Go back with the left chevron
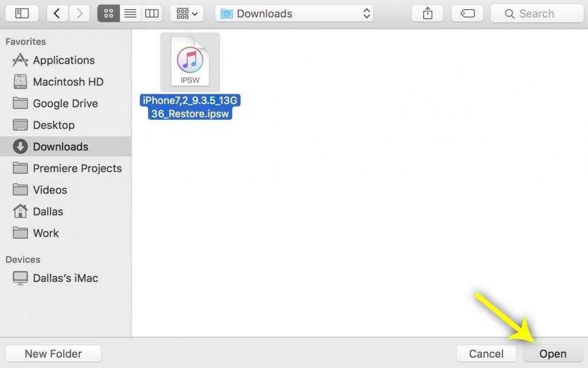Image resolution: width=588 pixels, height=368 pixels. [57, 14]
